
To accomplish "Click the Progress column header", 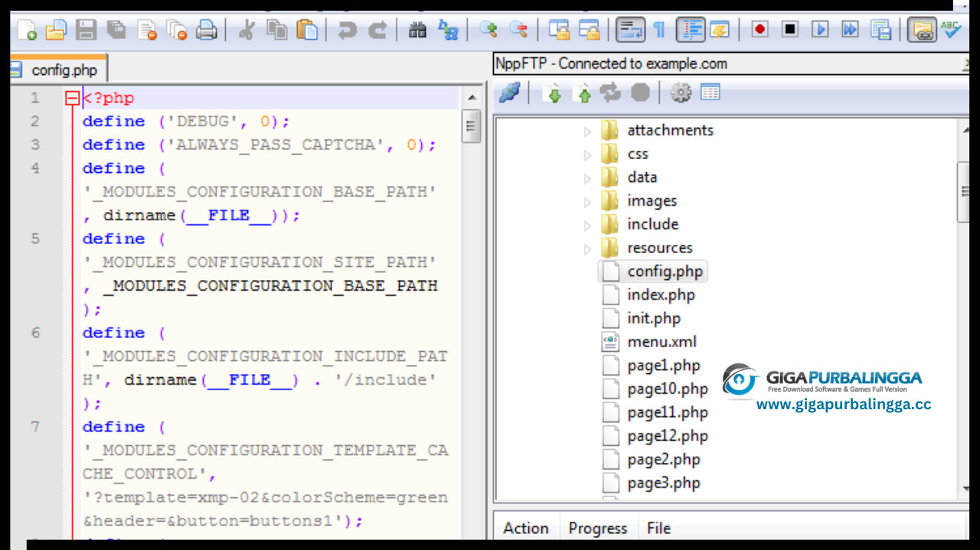I will [x=598, y=529].
